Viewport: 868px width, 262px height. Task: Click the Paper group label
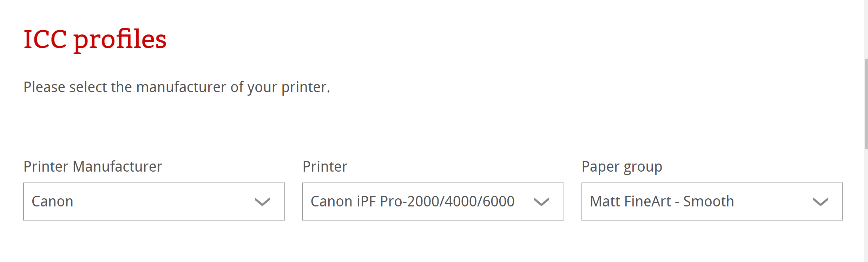622,166
